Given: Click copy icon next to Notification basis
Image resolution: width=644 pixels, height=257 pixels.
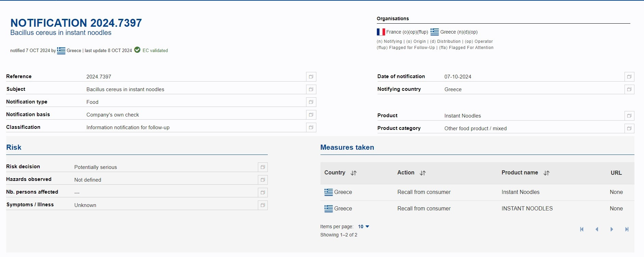Looking at the screenshot, I should [x=311, y=115].
